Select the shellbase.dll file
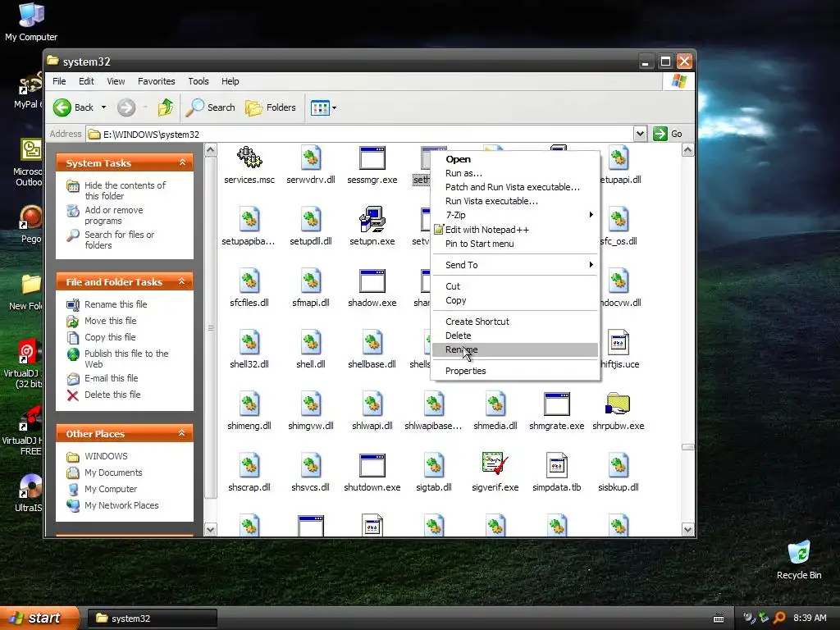The image size is (840, 630). click(x=372, y=349)
